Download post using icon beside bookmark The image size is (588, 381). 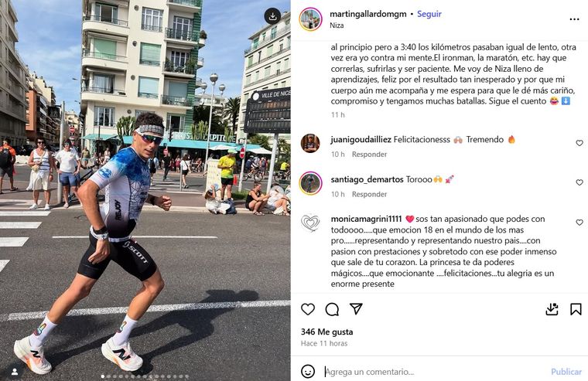tap(552, 309)
